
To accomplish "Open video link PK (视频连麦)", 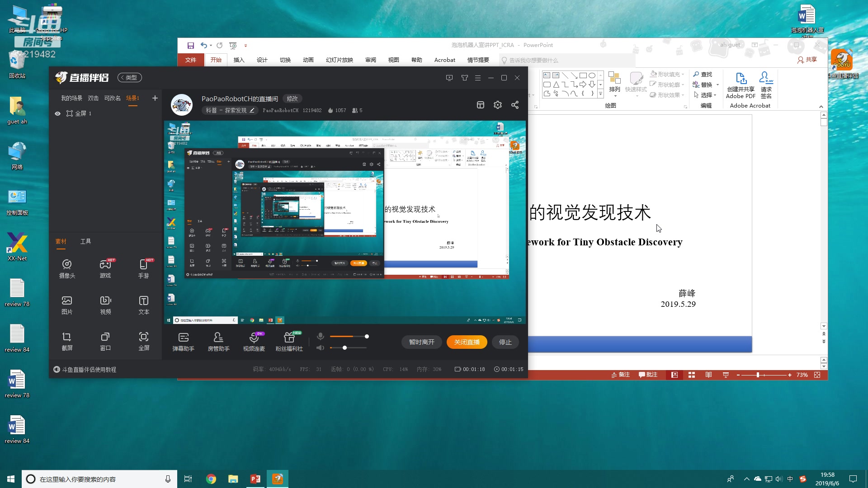I will point(254,342).
